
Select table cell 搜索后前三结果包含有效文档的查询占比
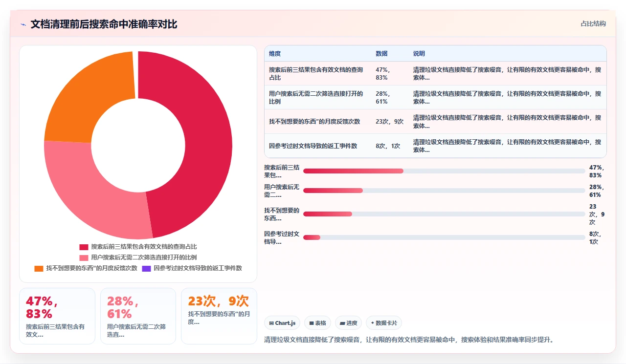tap(318, 74)
